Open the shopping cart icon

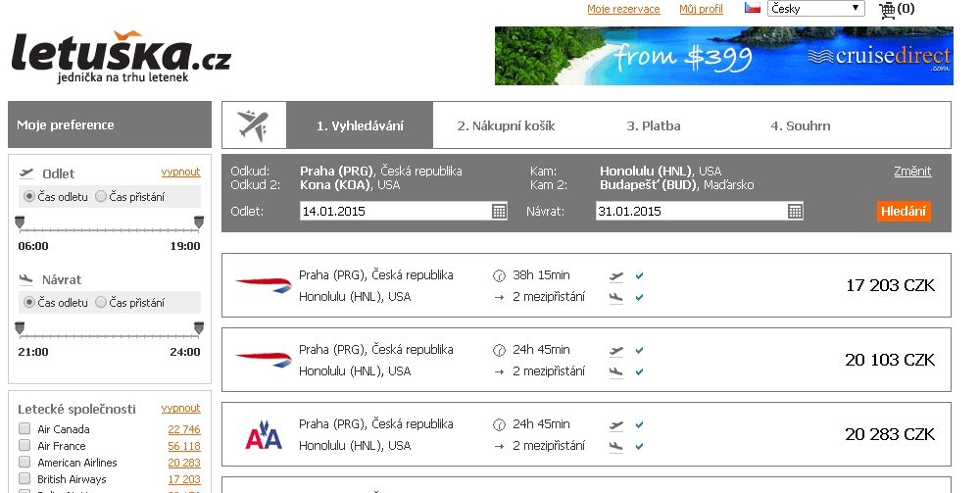click(x=887, y=10)
